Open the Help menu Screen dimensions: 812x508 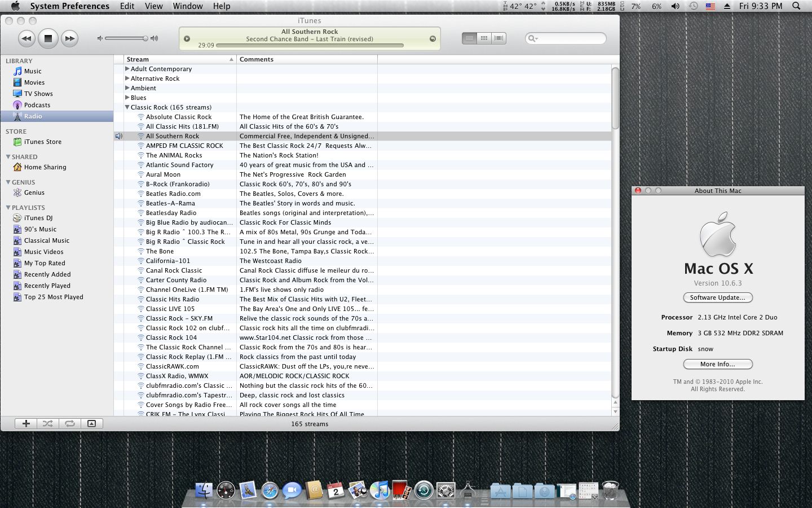pyautogui.click(x=222, y=6)
